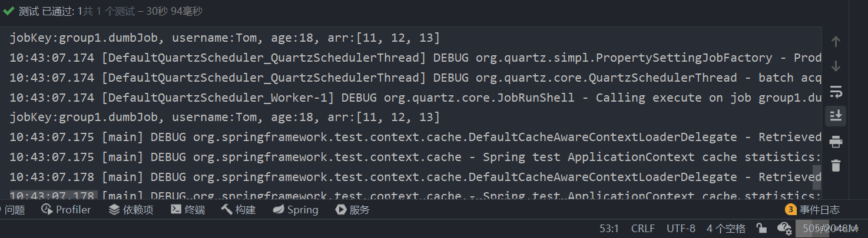Click the Down Stack Trace arrow

836,66
